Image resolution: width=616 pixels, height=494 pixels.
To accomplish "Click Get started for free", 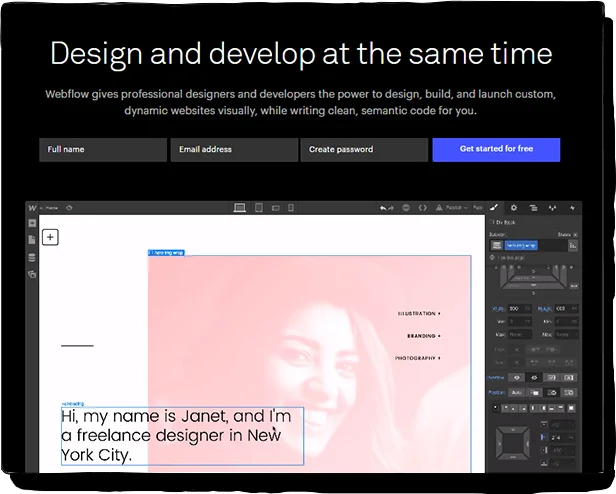I will (496, 150).
